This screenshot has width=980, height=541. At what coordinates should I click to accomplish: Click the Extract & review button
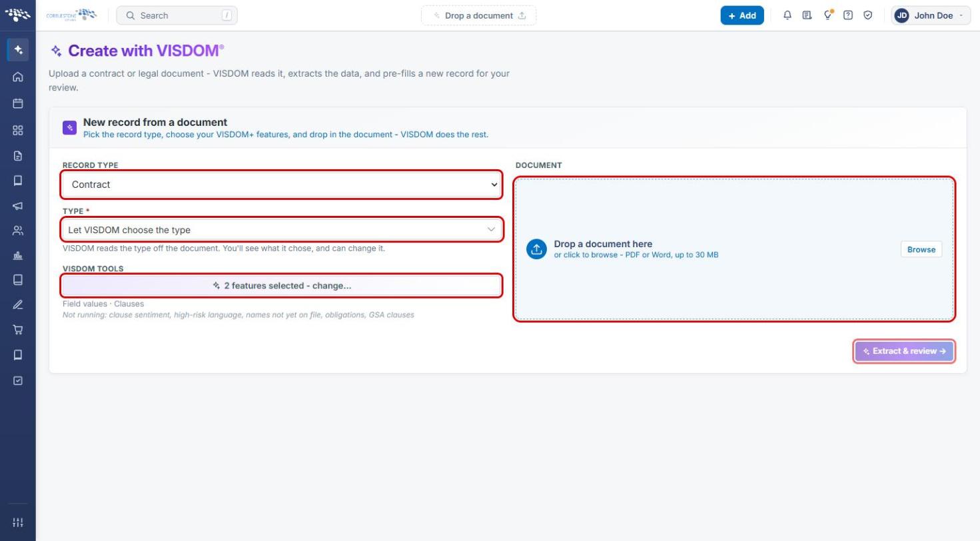tap(904, 351)
